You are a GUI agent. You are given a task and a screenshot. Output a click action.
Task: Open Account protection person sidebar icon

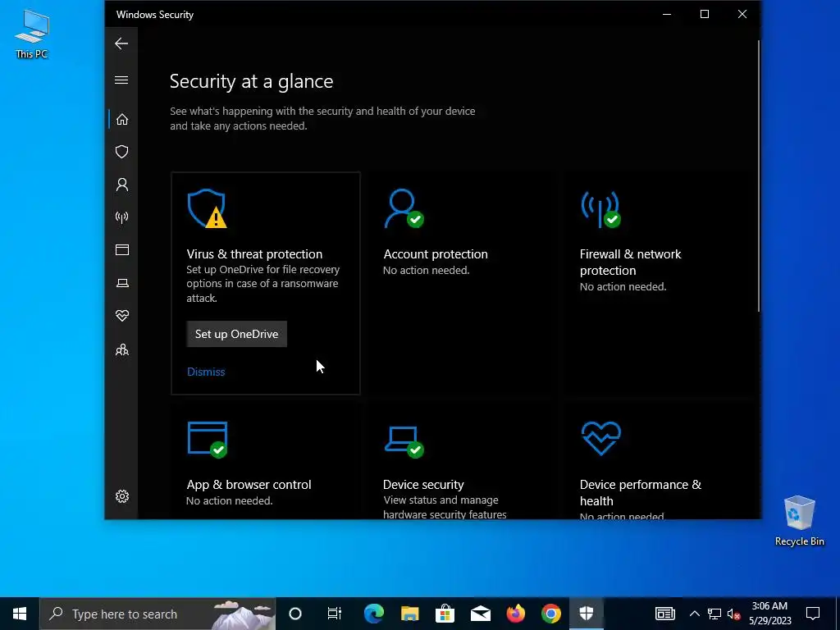122,185
